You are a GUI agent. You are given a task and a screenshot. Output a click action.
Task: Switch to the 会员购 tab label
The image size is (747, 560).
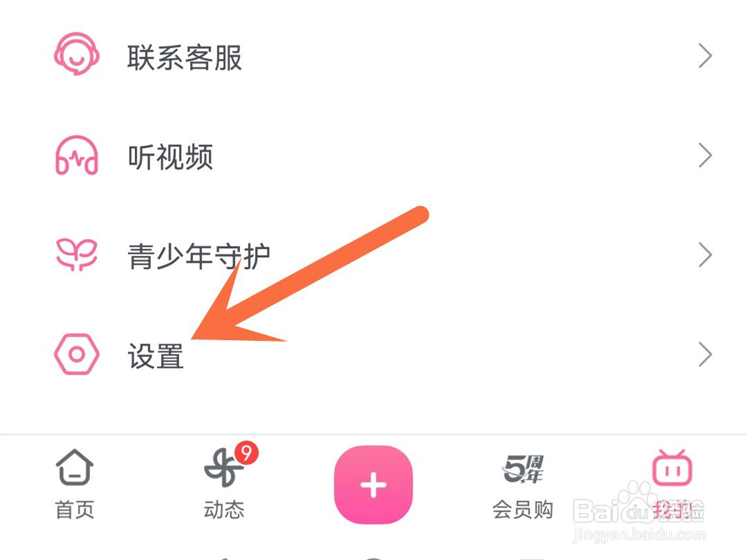(x=523, y=510)
